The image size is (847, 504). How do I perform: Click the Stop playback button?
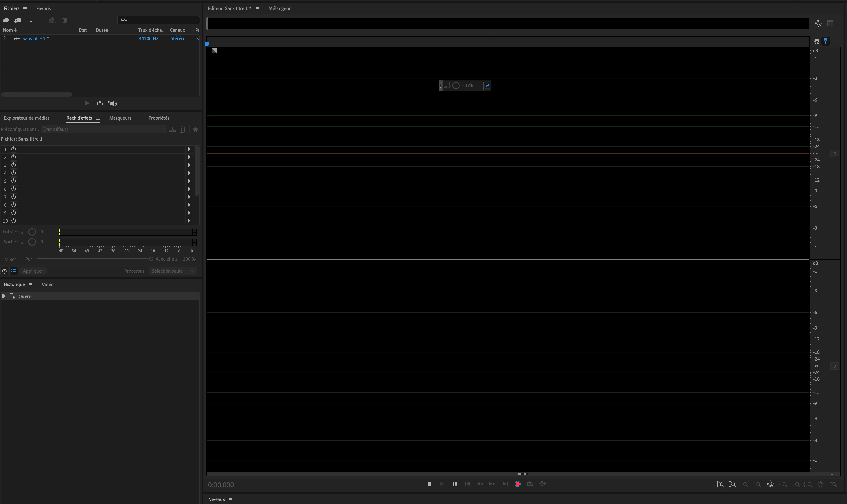429,484
